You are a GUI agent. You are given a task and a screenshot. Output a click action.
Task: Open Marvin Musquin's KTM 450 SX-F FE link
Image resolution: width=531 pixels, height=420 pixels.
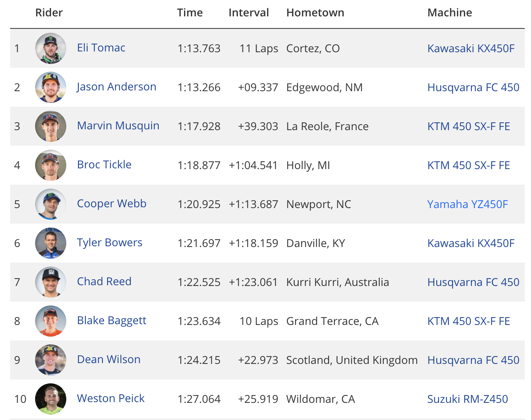coord(469,126)
